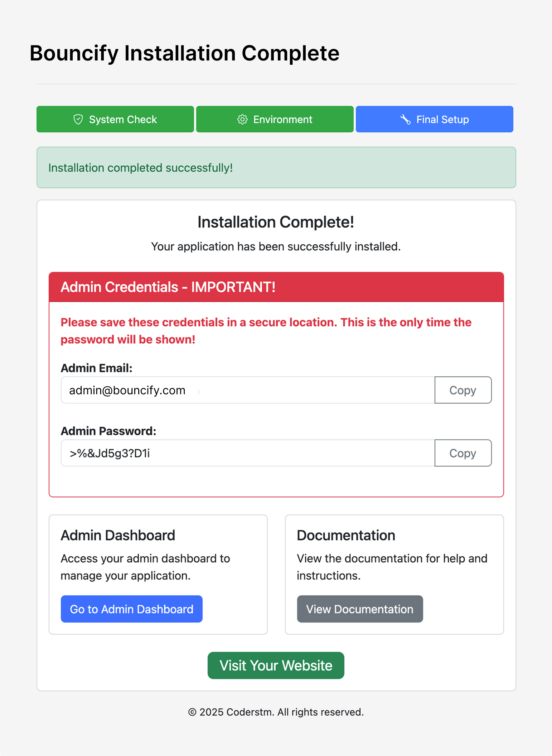This screenshot has height=756, width=552.
Task: Click the red Admin Credentials header bar
Action: (276, 287)
